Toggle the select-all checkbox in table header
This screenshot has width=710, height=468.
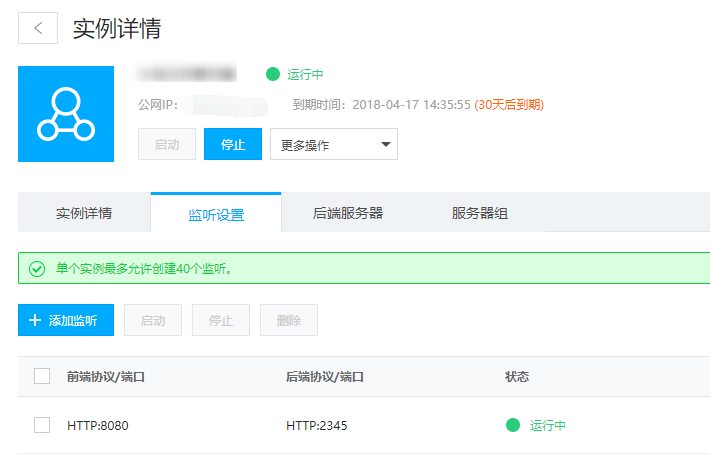point(42,377)
